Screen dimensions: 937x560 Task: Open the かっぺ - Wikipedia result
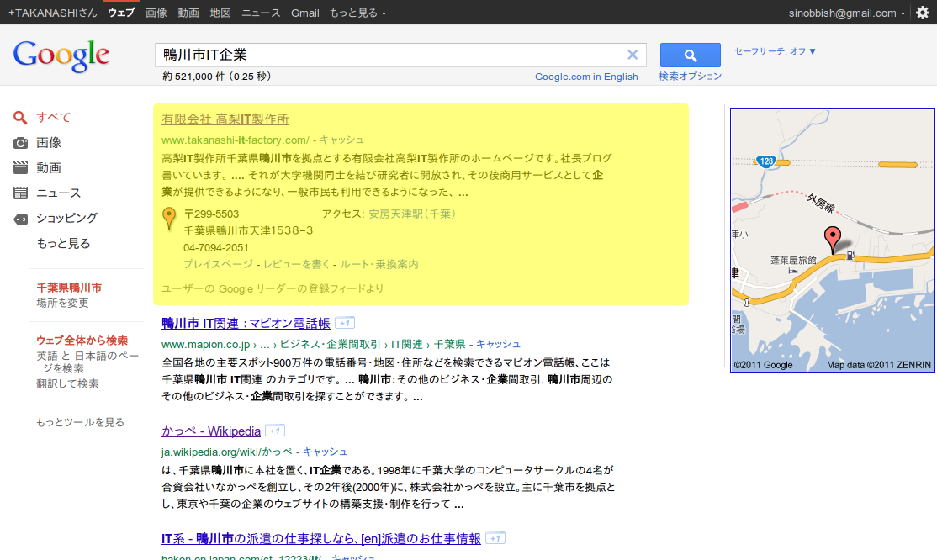click(211, 431)
